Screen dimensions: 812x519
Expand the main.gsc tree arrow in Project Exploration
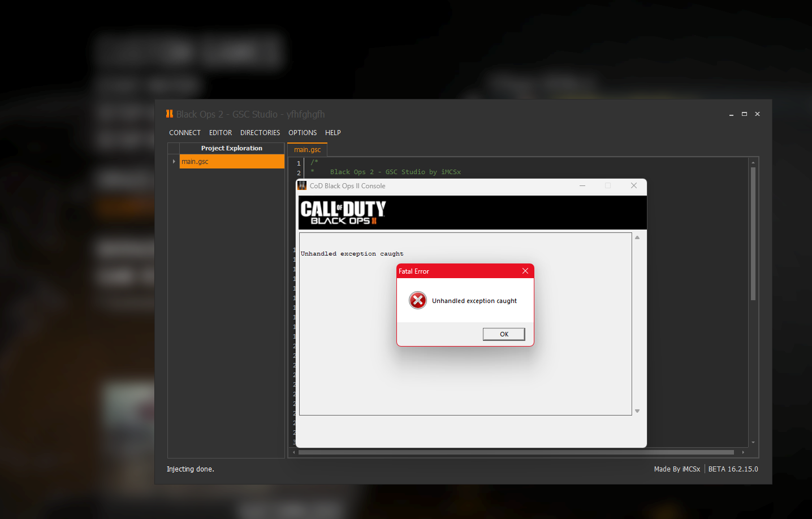(174, 162)
